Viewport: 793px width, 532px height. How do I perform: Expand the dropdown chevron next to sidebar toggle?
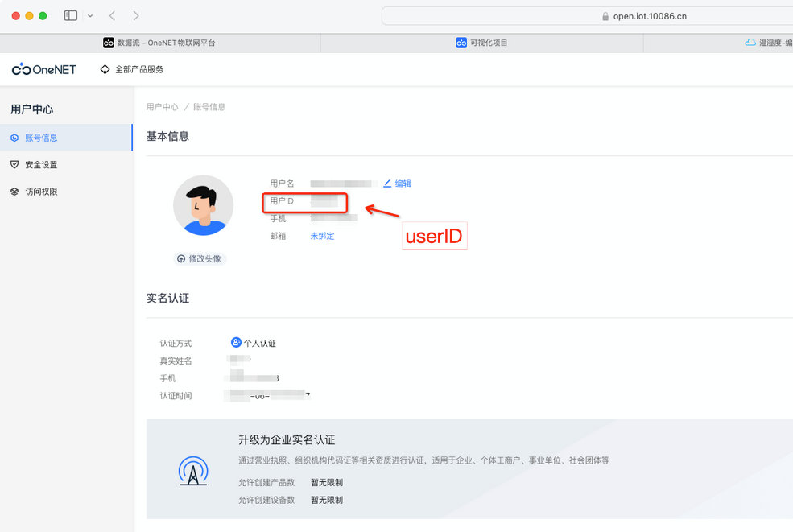[89, 15]
